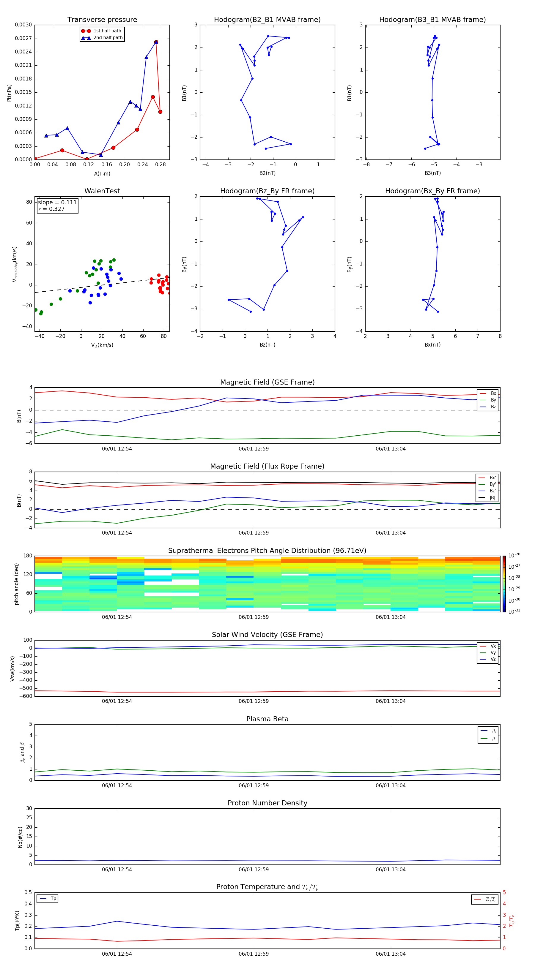Click the peak red marker in transverse pressure
This screenshot has width=535, height=980.
click(156, 42)
